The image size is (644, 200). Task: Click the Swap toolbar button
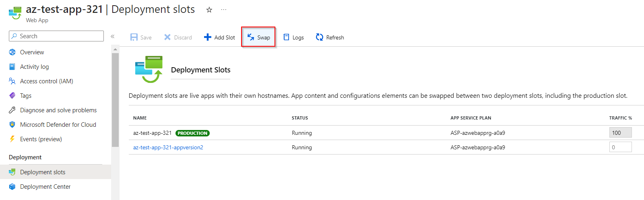tap(258, 37)
